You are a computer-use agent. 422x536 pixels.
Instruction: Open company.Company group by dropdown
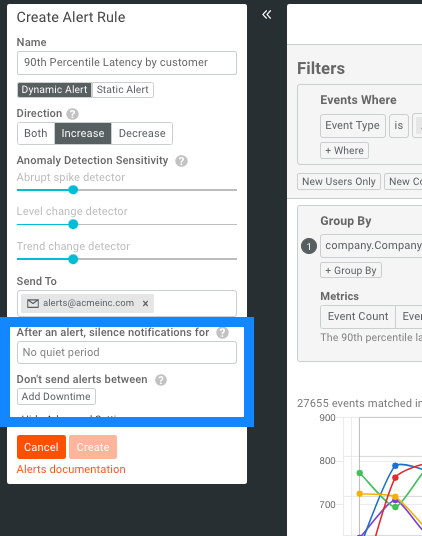pos(371,246)
